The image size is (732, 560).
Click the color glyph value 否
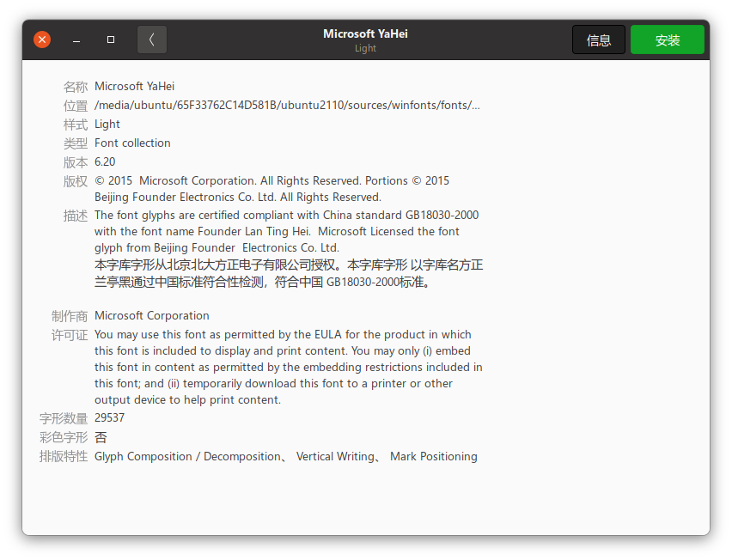(x=101, y=437)
